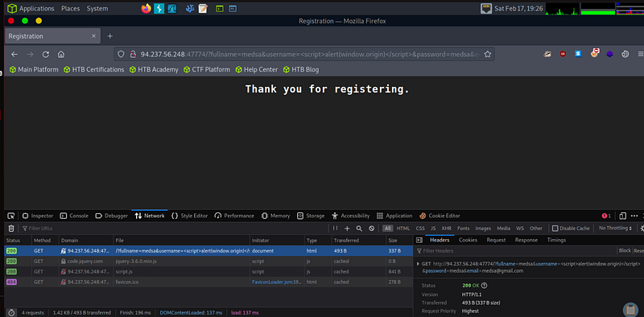Open a new browser tab
This screenshot has height=317, width=644.
point(109,36)
